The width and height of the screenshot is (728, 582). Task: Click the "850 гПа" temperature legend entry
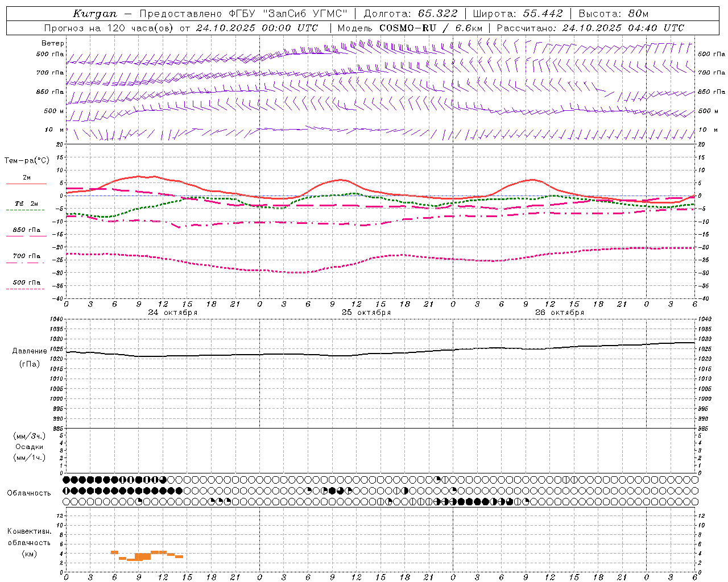coord(26,230)
